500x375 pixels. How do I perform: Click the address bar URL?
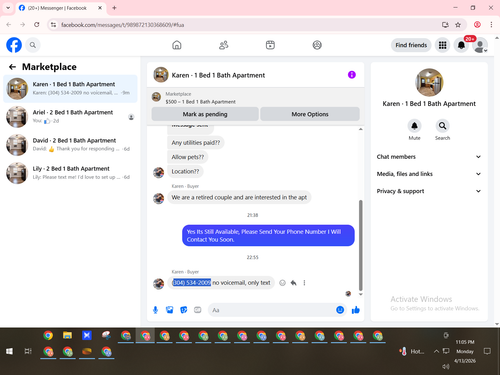coord(123,25)
